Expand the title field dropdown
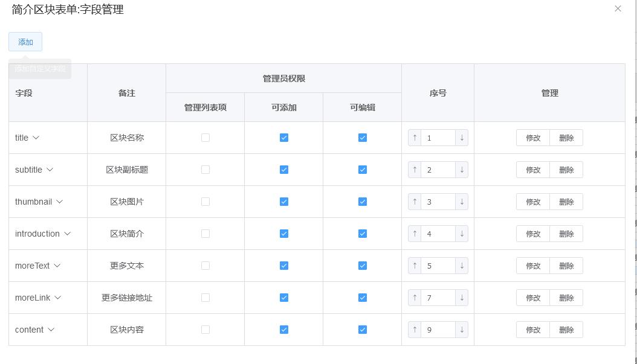 tap(36, 138)
